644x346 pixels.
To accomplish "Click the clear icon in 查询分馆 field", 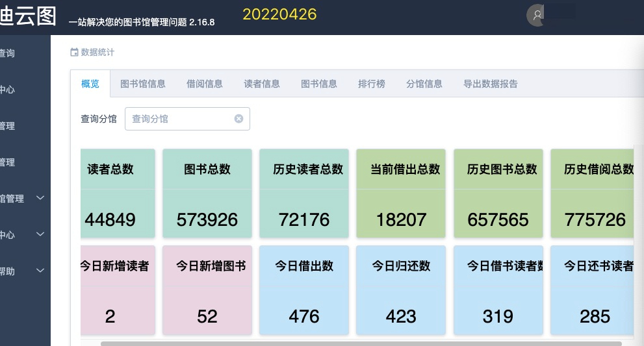I will click(238, 119).
